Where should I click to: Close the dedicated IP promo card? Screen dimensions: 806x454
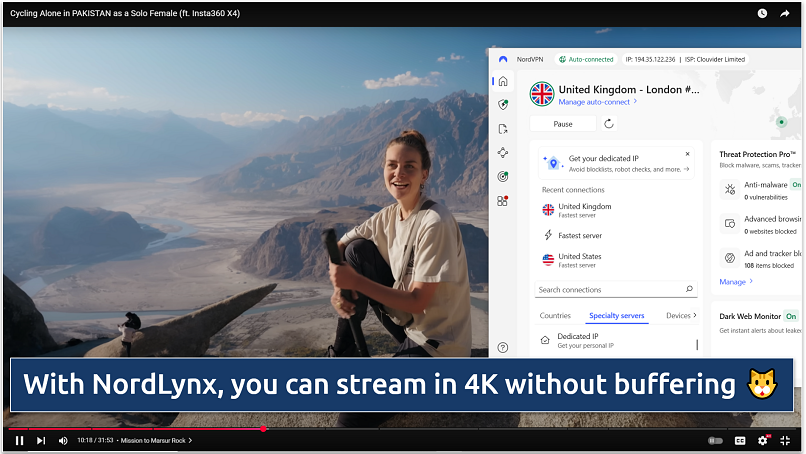point(687,154)
